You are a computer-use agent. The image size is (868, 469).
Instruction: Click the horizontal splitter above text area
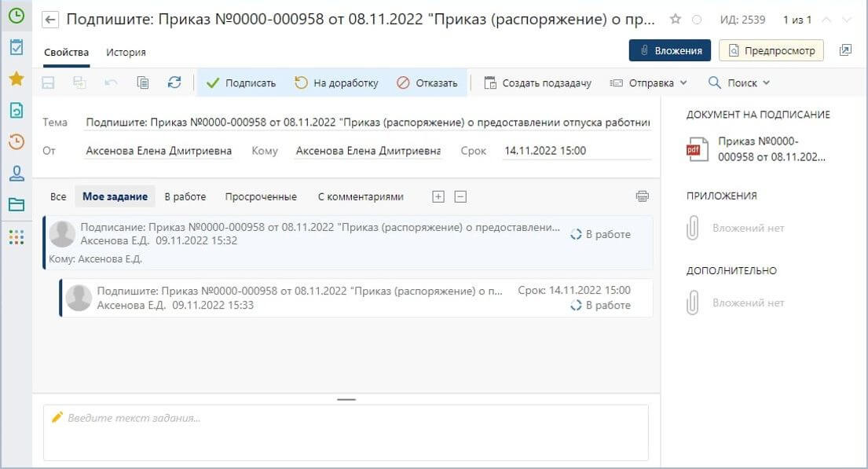[346, 399]
